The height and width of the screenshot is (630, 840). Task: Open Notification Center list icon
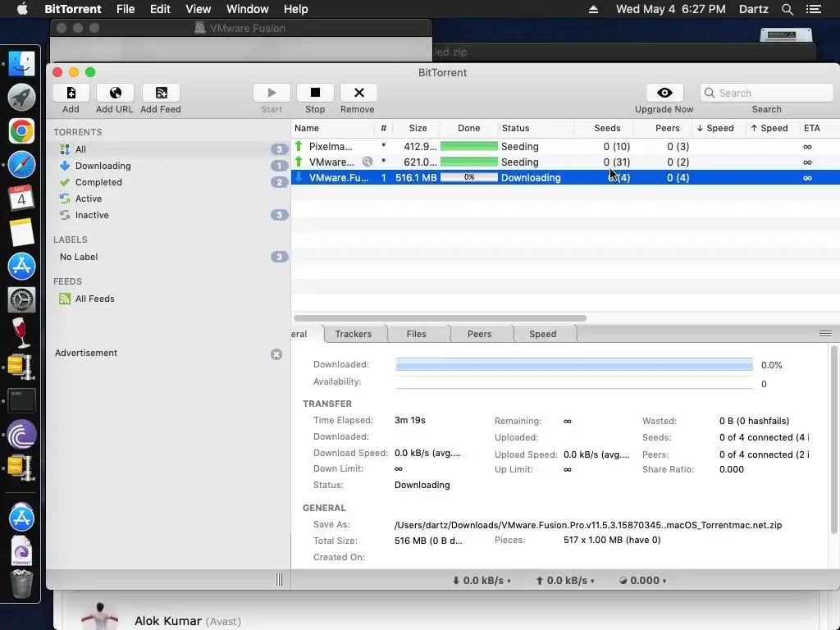[x=814, y=9]
